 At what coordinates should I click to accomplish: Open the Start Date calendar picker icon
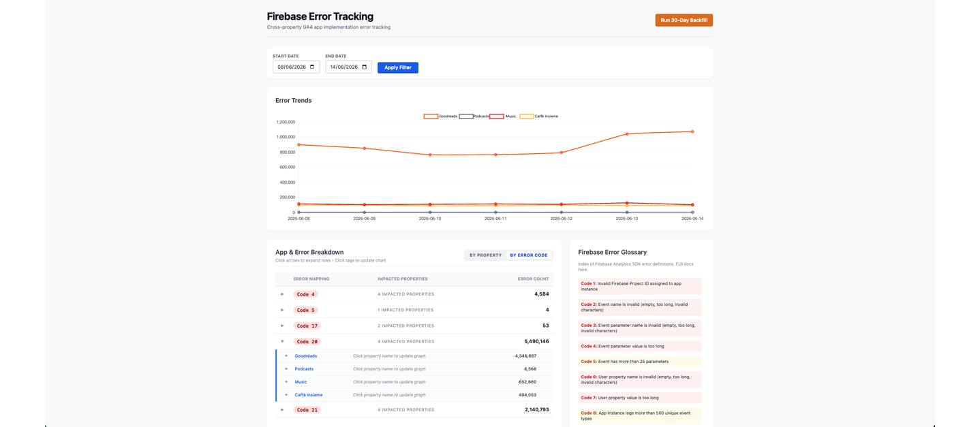(x=312, y=67)
